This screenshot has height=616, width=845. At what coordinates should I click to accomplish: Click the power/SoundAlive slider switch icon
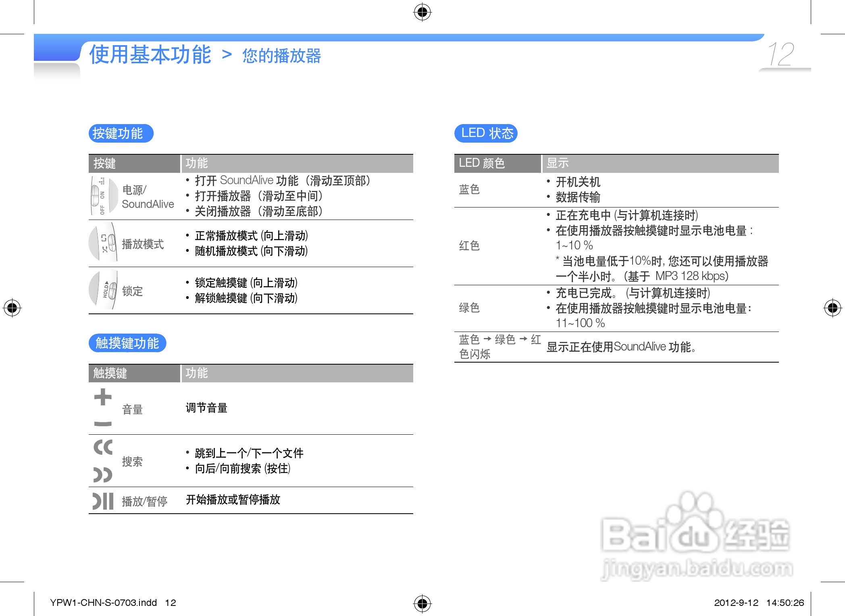coord(103,196)
